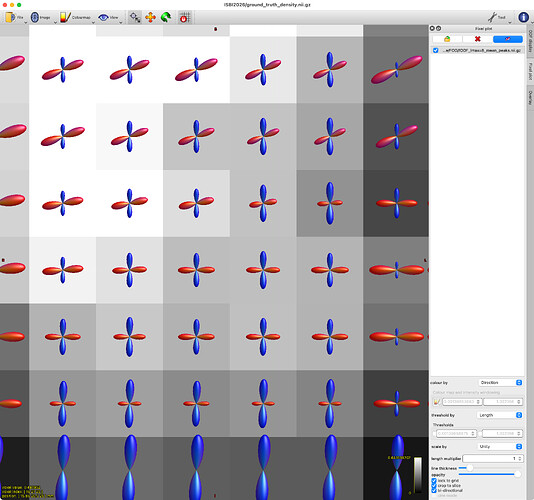Screen dimensions: 534x500
Task: Open the Image menu brain icon
Action: click(35, 17)
